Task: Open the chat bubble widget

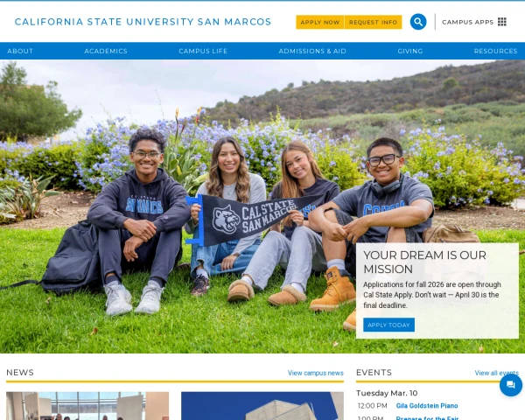Action: [511, 385]
